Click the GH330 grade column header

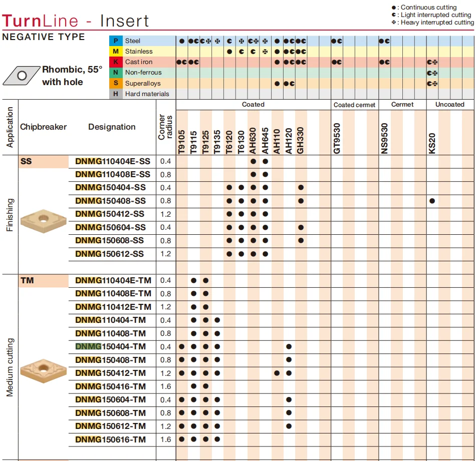pos(301,141)
